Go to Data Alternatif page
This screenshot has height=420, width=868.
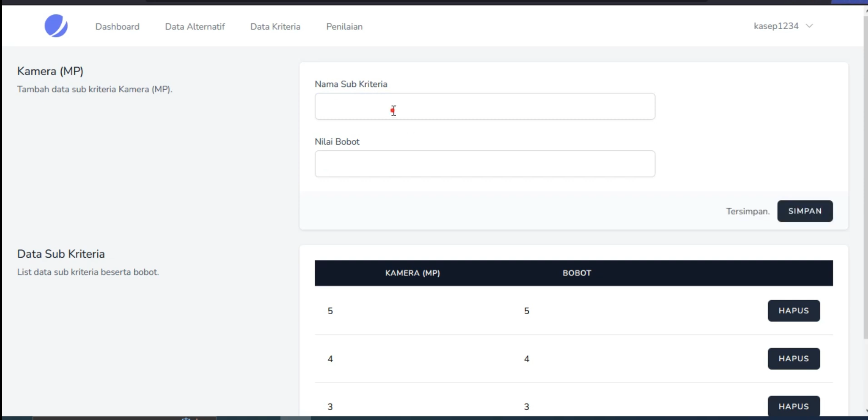click(195, 27)
